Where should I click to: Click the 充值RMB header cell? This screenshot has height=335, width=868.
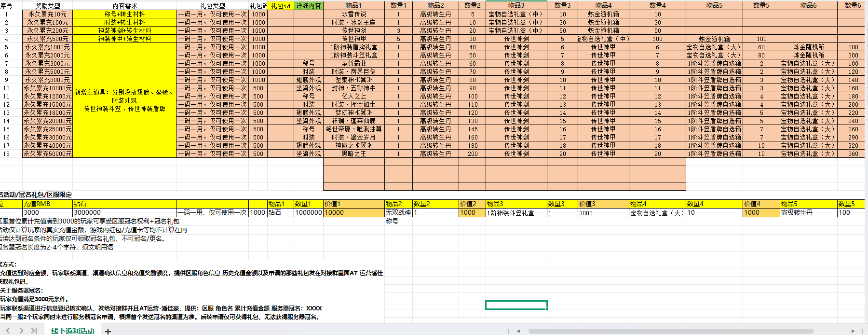coord(47,204)
